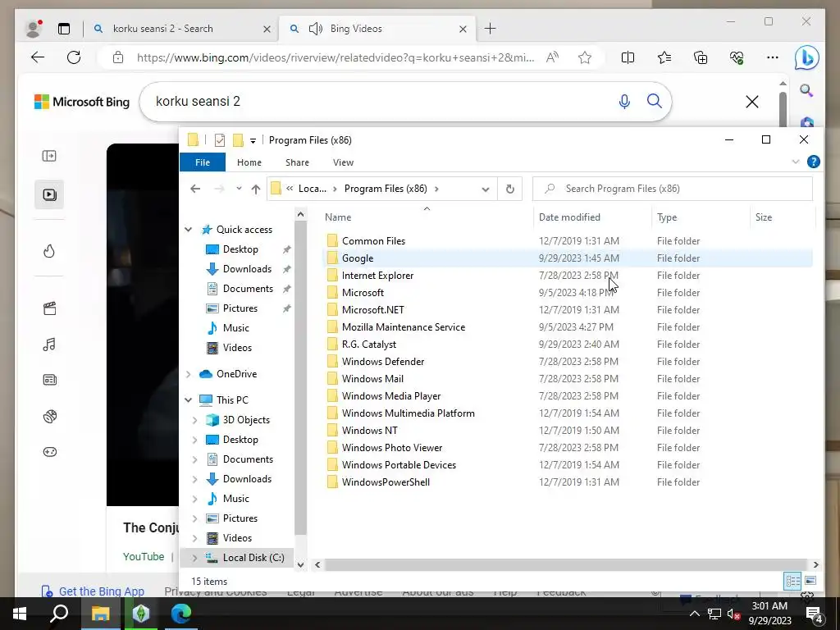This screenshot has width=840, height=630.
Task: Collapse the This PC tree node
Action: 188,399
